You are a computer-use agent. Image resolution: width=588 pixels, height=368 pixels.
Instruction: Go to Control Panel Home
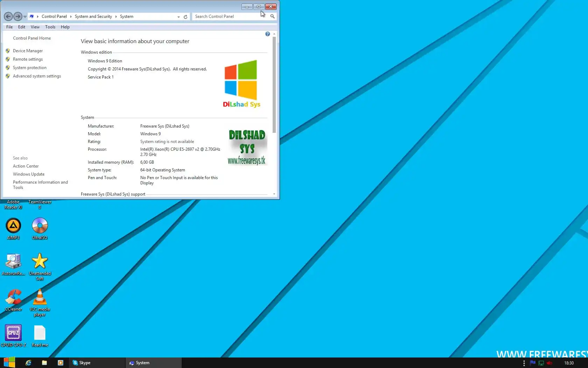[32, 38]
